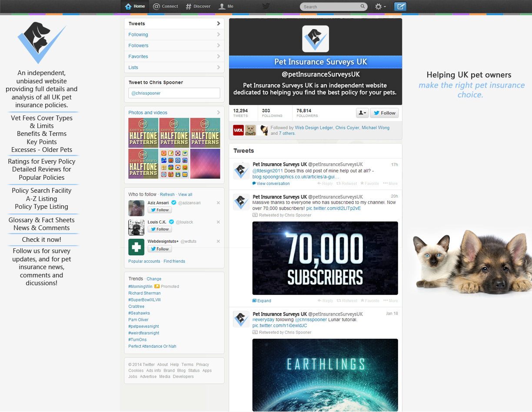Open the Richard Sherman trend
Screen dimensions: 532x412
click(x=145, y=293)
